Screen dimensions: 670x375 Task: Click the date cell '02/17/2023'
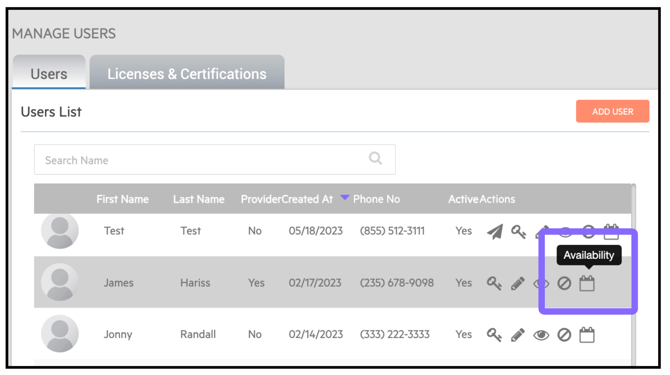(x=315, y=283)
